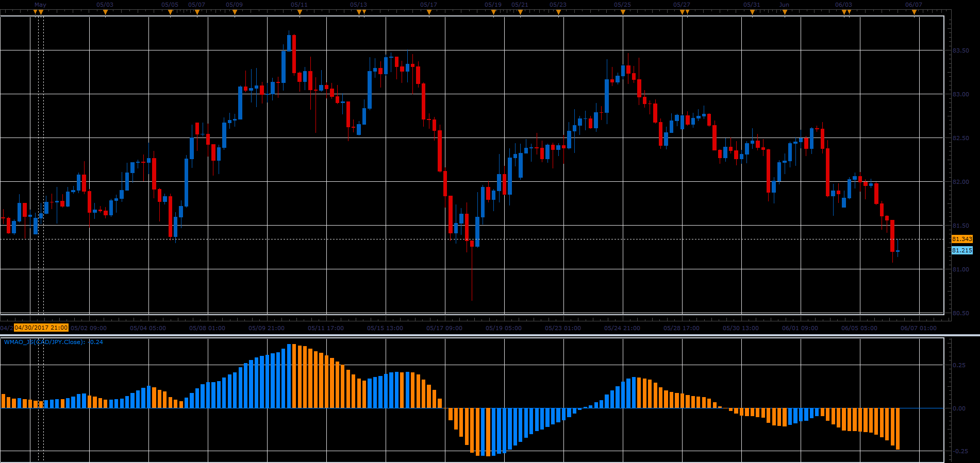Select the orange triangle marker at 05/07
This screenshot has height=463, width=980.
[x=197, y=12]
